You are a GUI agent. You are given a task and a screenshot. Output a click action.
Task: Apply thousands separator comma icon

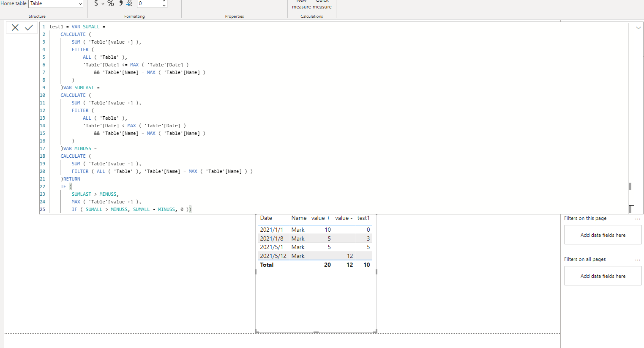121,3
